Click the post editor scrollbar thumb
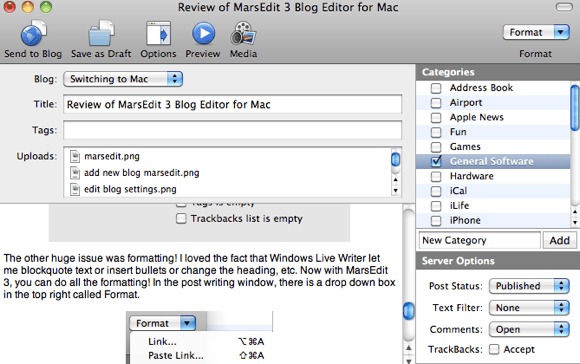Screen dimensions: 580x364 (x=408, y=311)
